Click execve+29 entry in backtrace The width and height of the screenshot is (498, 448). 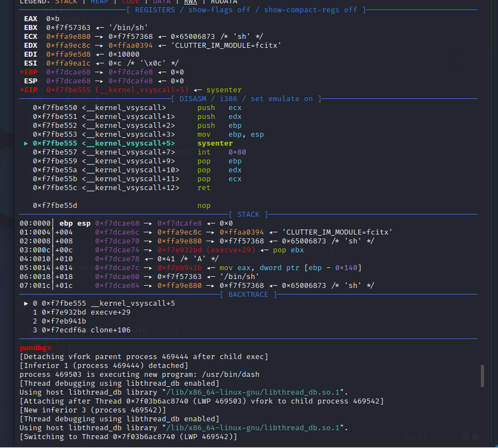point(111,312)
